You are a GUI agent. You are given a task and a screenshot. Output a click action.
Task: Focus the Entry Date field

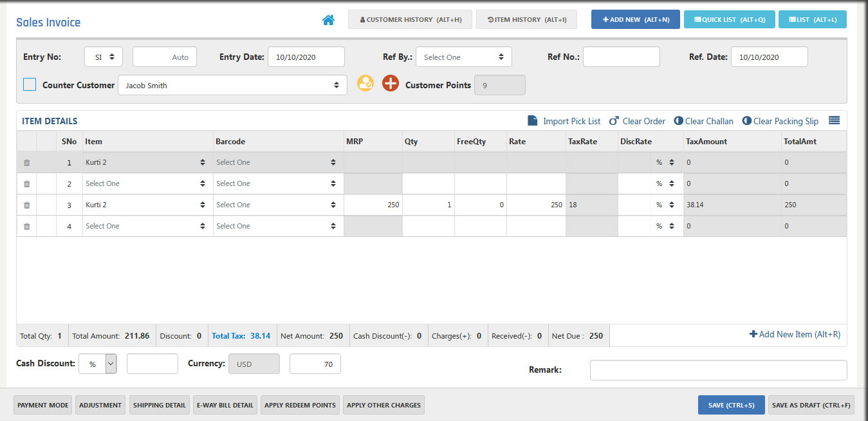pyautogui.click(x=306, y=57)
